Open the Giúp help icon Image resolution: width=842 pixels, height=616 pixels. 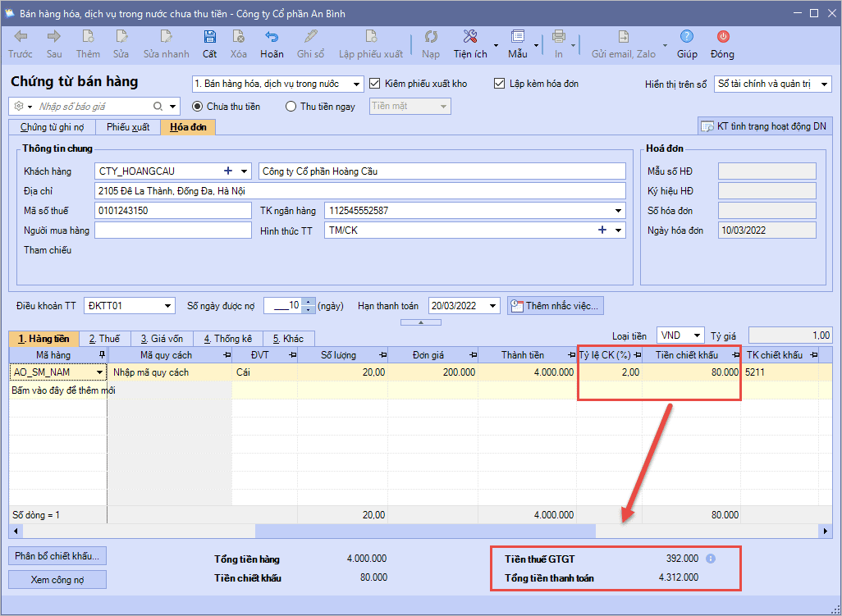pyautogui.click(x=686, y=36)
